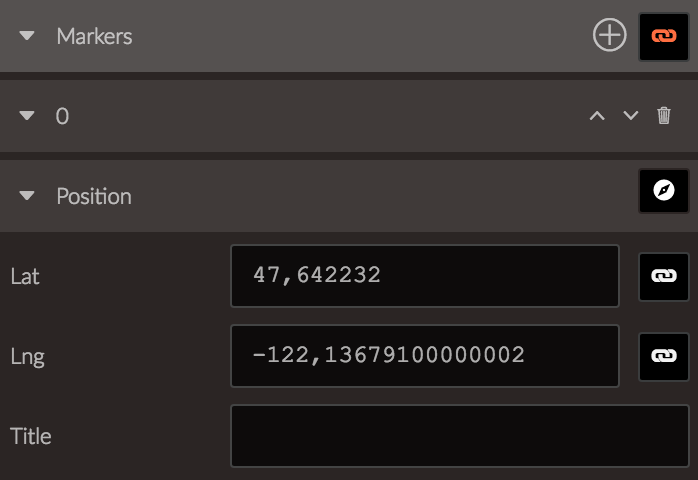Move marker 0 up with the chevron
698x480 pixels.
[x=597, y=116]
